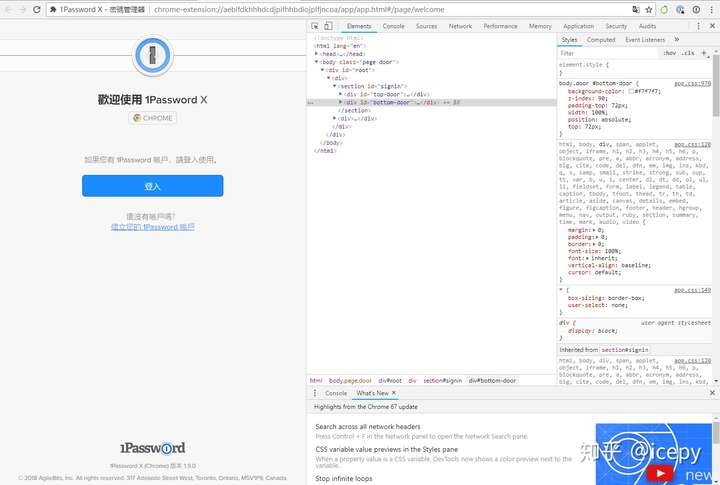Open the app.css:140 source link
The width and height of the screenshot is (720, 485).
coord(692,290)
